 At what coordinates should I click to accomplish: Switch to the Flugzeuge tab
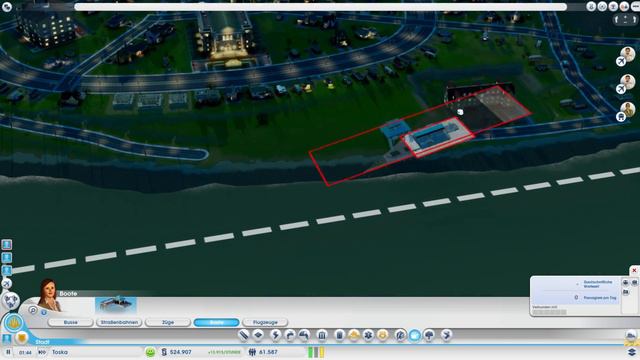click(265, 322)
